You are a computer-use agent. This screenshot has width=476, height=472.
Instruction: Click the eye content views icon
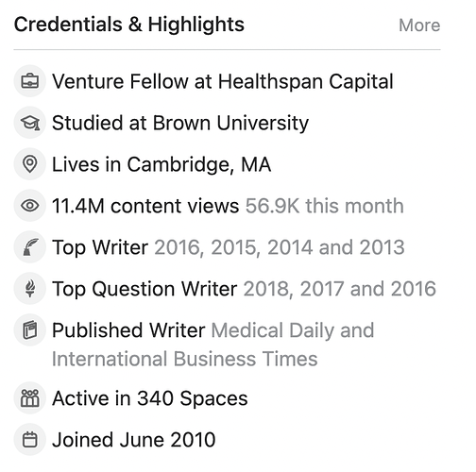pyautogui.click(x=30, y=206)
